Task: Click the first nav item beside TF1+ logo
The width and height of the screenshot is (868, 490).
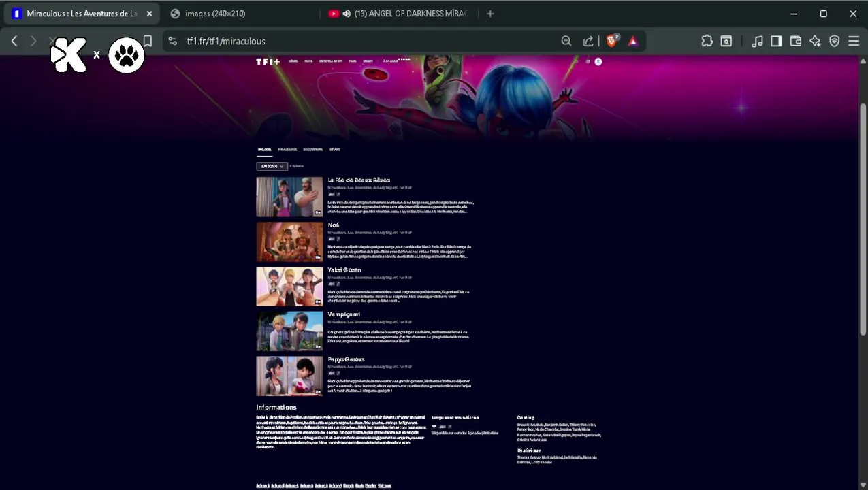Action: point(293,61)
